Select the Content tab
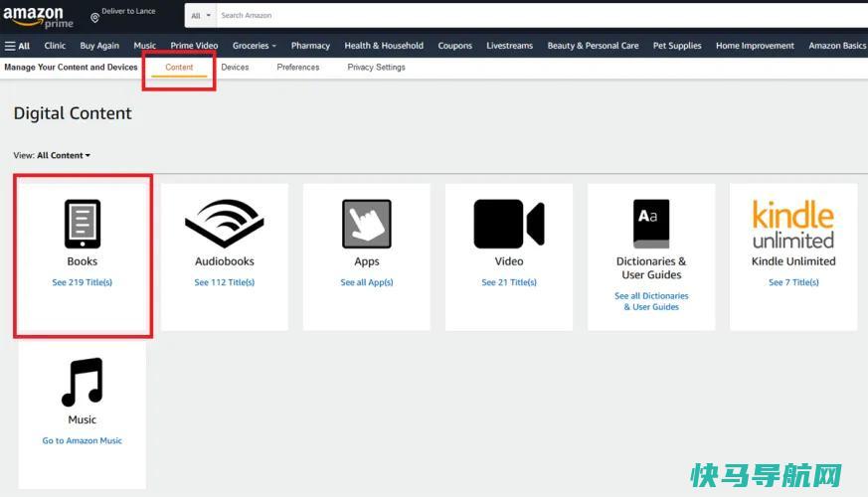868x497 pixels. 179,67
